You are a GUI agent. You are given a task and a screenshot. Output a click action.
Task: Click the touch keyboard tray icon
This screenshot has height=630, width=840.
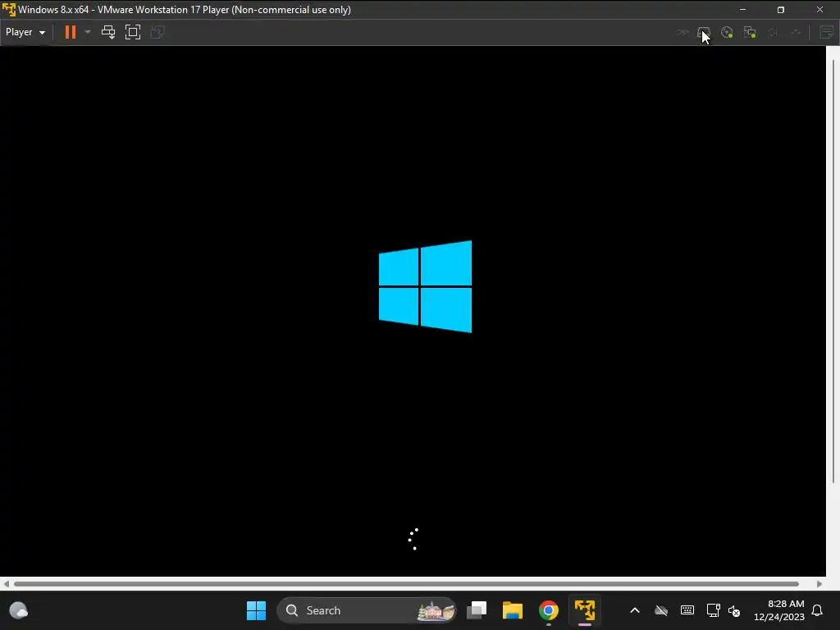click(687, 610)
